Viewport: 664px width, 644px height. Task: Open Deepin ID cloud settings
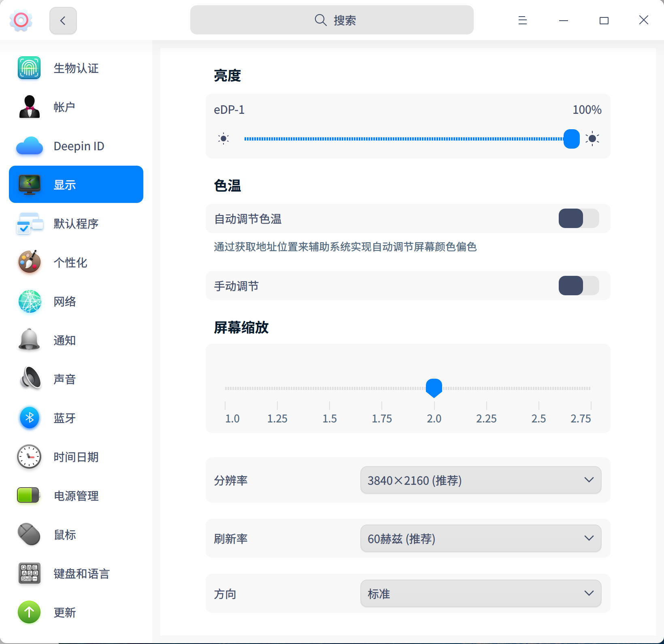(29, 146)
